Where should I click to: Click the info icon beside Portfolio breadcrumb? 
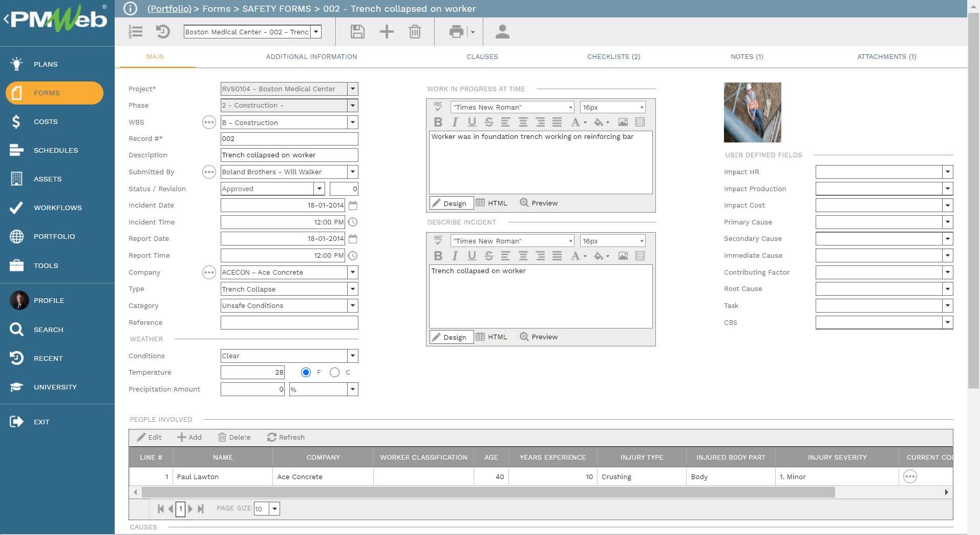pos(131,9)
